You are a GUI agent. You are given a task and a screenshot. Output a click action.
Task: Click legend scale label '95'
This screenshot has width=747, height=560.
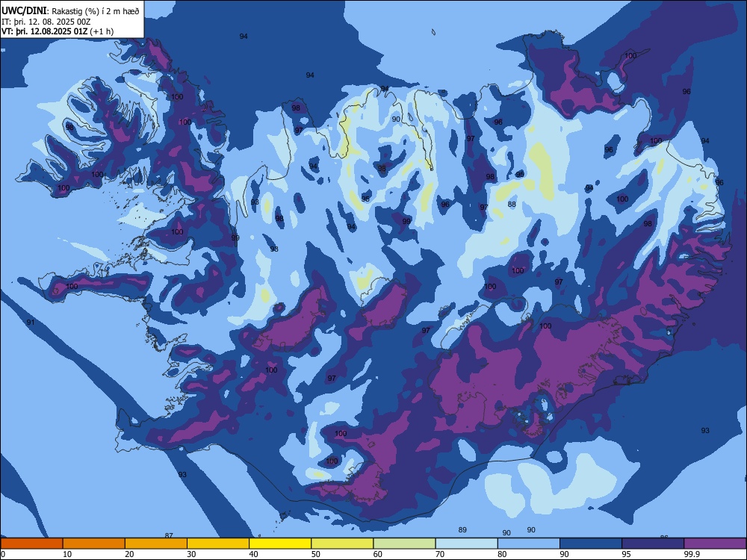tap(627, 554)
